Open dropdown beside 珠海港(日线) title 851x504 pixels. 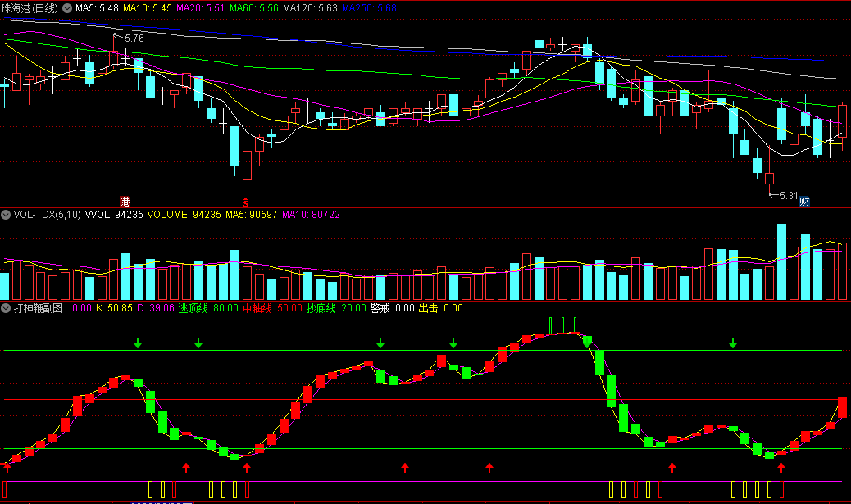point(67,8)
